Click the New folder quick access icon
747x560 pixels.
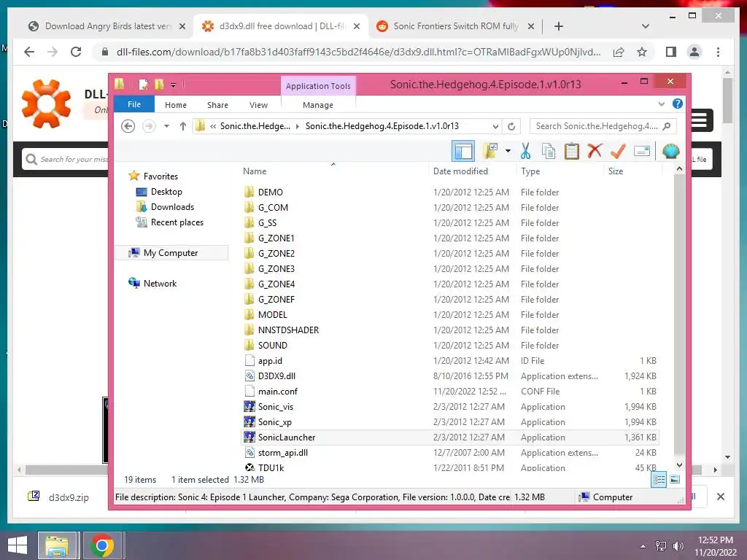coord(158,85)
